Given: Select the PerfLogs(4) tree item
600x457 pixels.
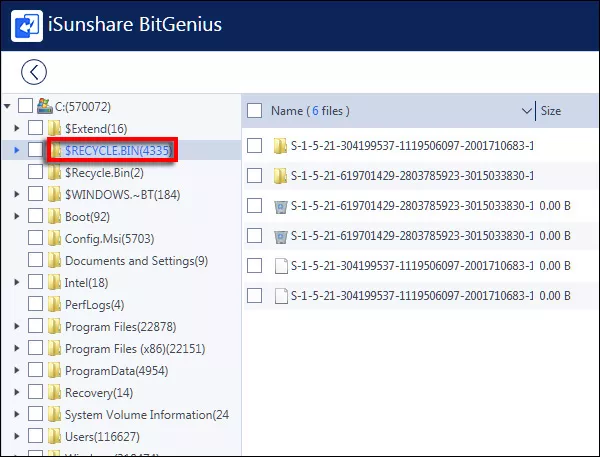Looking at the screenshot, I should [x=95, y=305].
